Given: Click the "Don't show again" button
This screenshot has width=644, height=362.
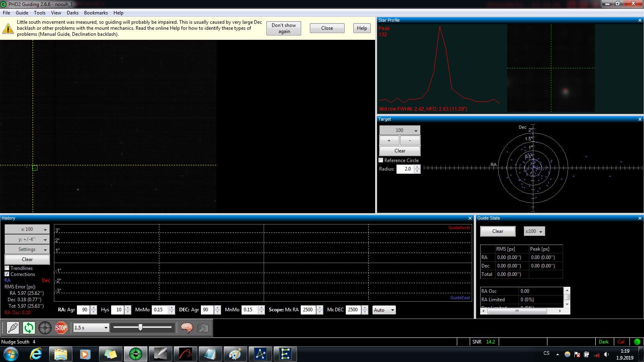Looking at the screenshot, I should click(283, 28).
